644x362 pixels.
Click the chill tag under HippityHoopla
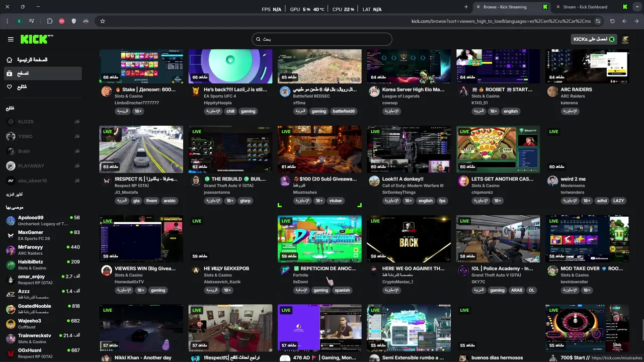click(x=230, y=111)
